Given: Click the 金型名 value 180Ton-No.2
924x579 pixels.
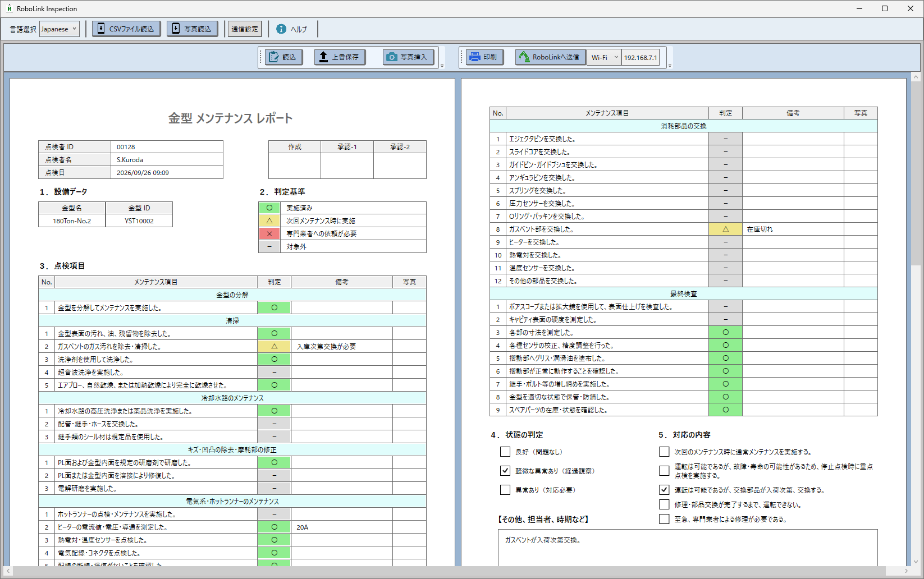Looking at the screenshot, I should pos(72,221).
